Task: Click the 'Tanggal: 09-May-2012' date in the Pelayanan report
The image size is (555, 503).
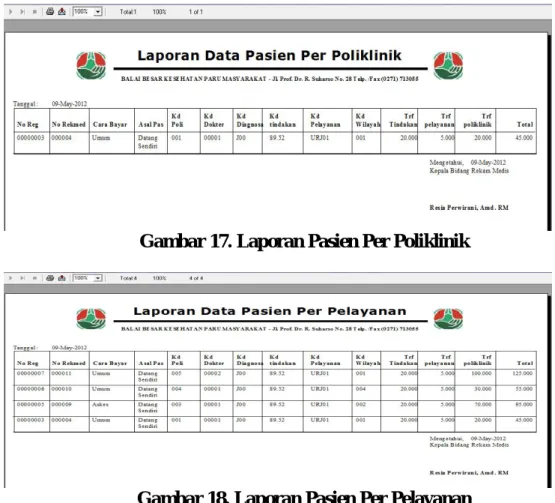Action: coord(50,348)
